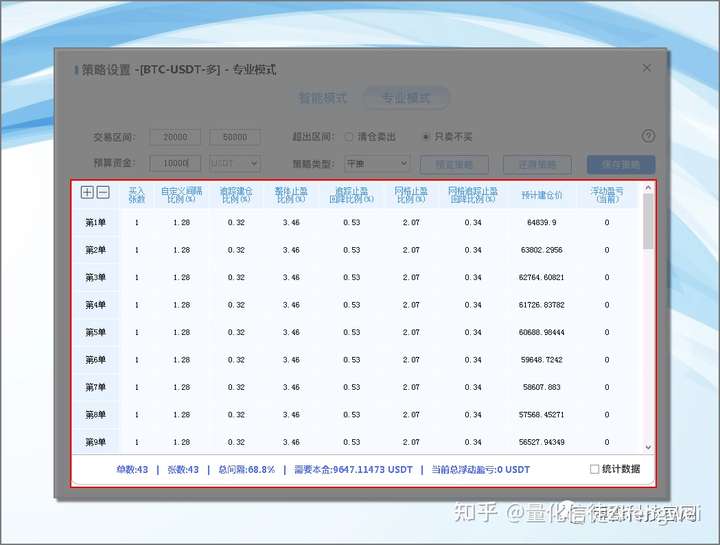Switch to the 智能模式 tab
The width and height of the screenshot is (720, 545).
[x=323, y=98]
